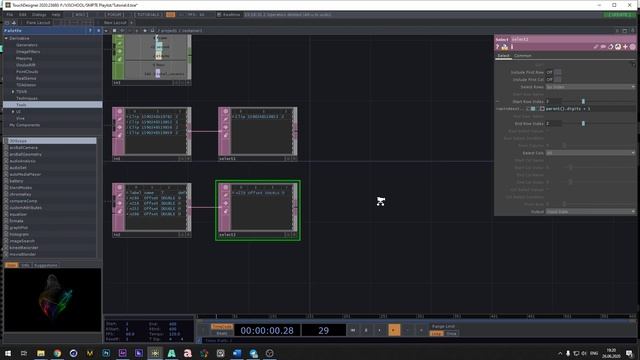
Task: Select chromaKey in Palette list
Action: (x=20, y=194)
